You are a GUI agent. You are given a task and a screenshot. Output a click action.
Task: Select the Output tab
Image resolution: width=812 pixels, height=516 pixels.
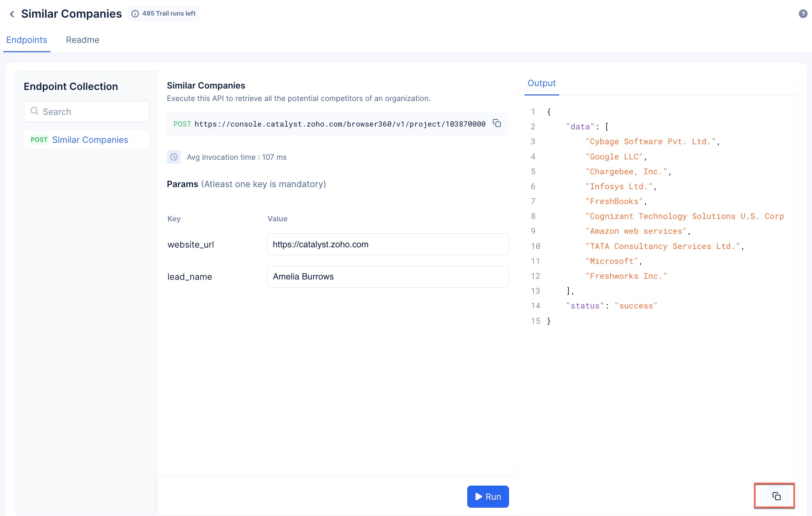(x=542, y=83)
